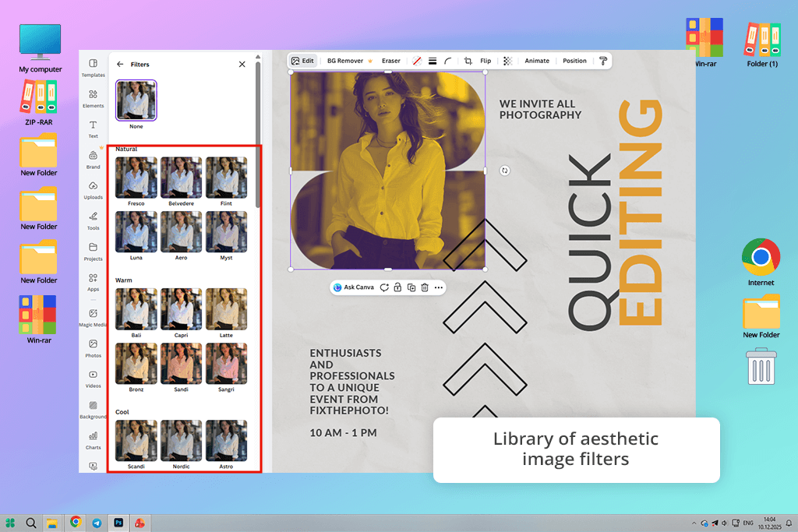This screenshot has height=532, width=798.
Task: Select the My computer desktop icon
Action: click(41, 48)
